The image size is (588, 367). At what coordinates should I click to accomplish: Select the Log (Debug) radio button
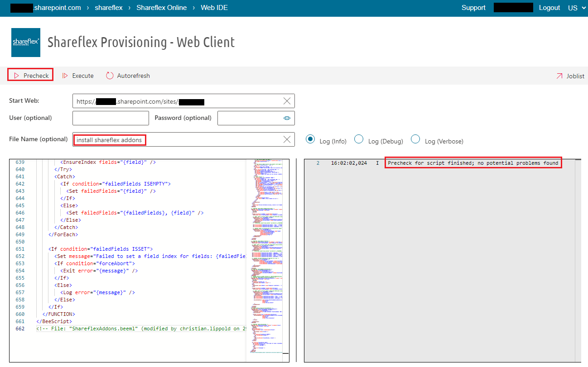click(359, 139)
